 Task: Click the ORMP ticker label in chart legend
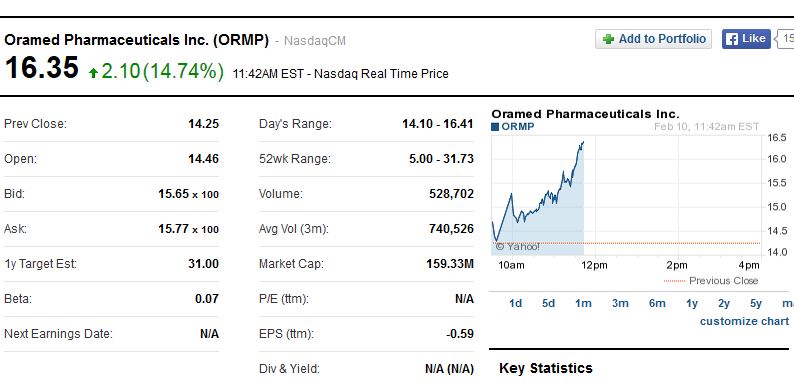(518, 127)
